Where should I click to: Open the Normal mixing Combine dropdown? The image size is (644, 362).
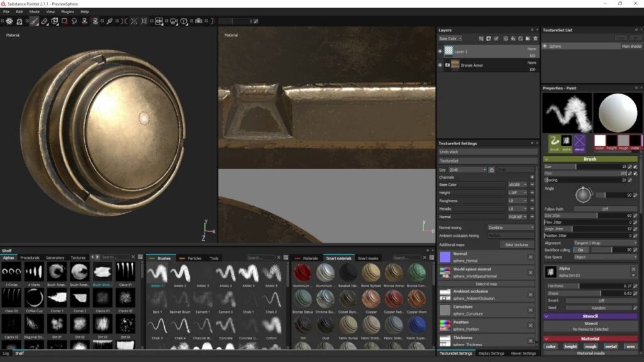click(x=511, y=228)
